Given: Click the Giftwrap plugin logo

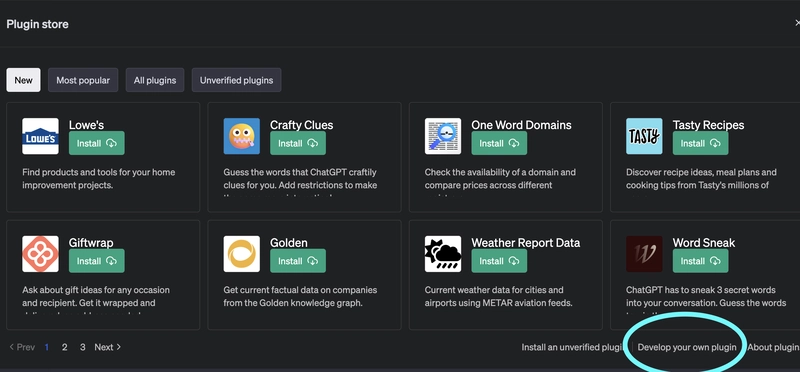Looking at the screenshot, I should [40, 254].
